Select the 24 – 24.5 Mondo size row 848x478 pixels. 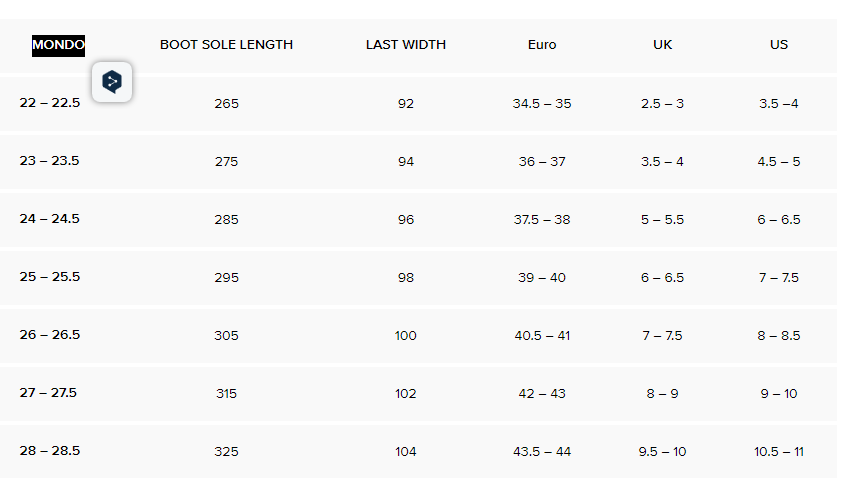[x=49, y=219]
